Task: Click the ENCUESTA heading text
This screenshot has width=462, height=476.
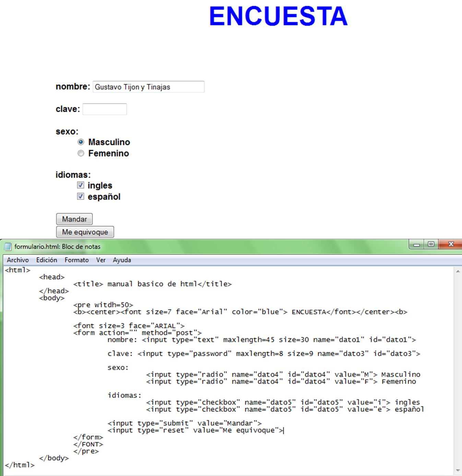Action: point(278,16)
